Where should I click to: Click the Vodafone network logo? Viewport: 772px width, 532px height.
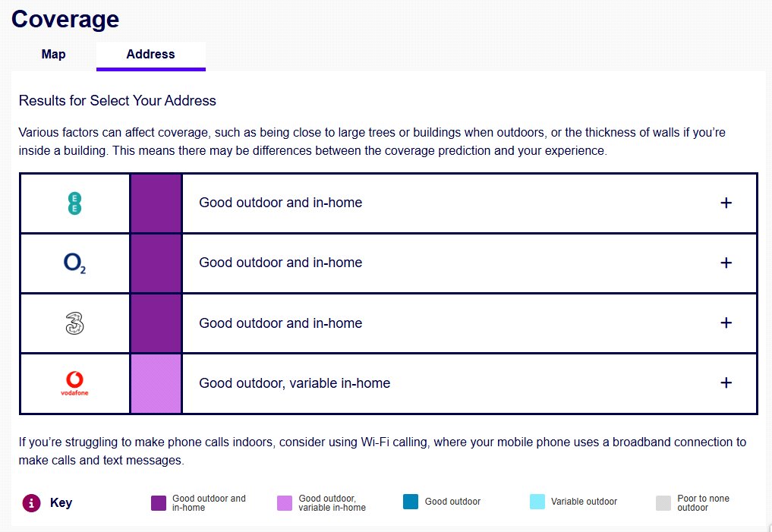click(x=74, y=383)
